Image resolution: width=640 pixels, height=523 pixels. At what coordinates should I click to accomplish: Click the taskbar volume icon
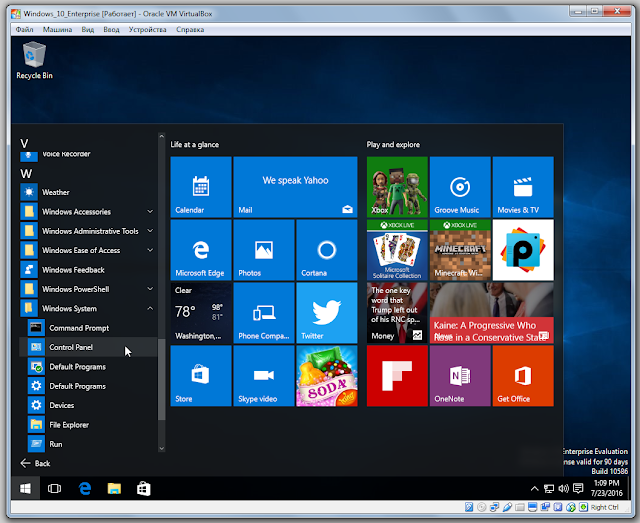pos(564,489)
